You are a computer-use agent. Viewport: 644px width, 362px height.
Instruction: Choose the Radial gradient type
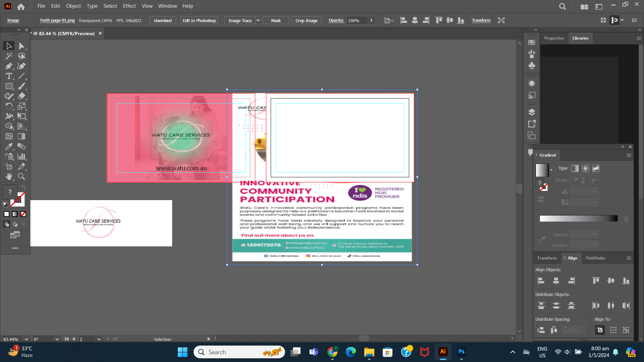(x=585, y=168)
